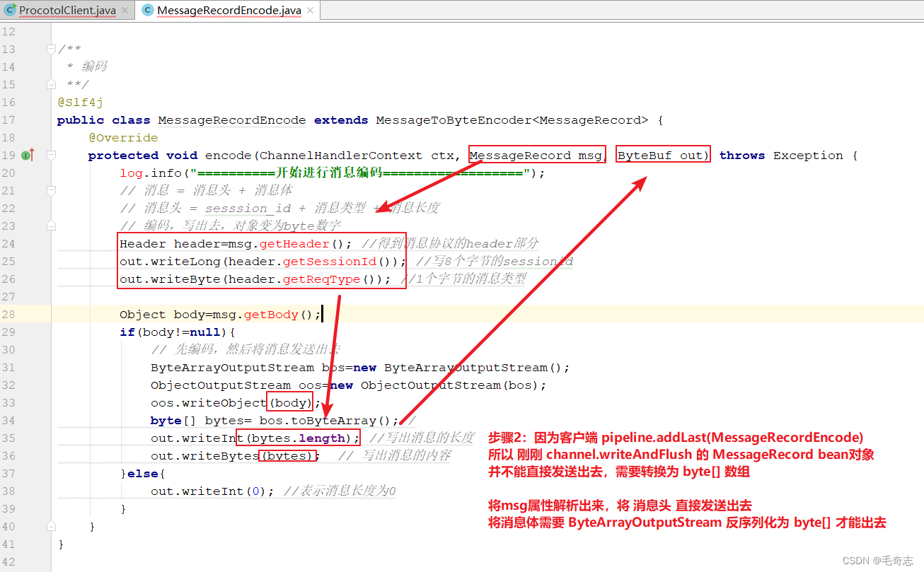Click the method fold end marker at line 40
This screenshot has width=924, height=572.
point(51,526)
